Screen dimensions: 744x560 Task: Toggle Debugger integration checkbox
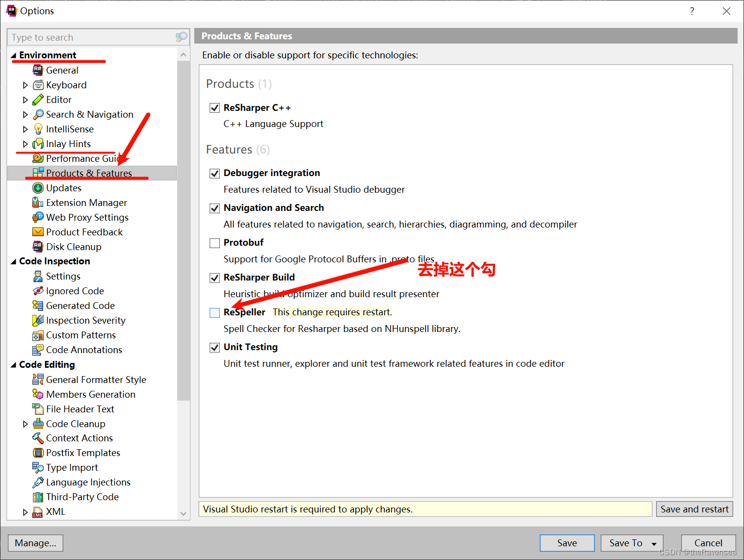coord(214,173)
